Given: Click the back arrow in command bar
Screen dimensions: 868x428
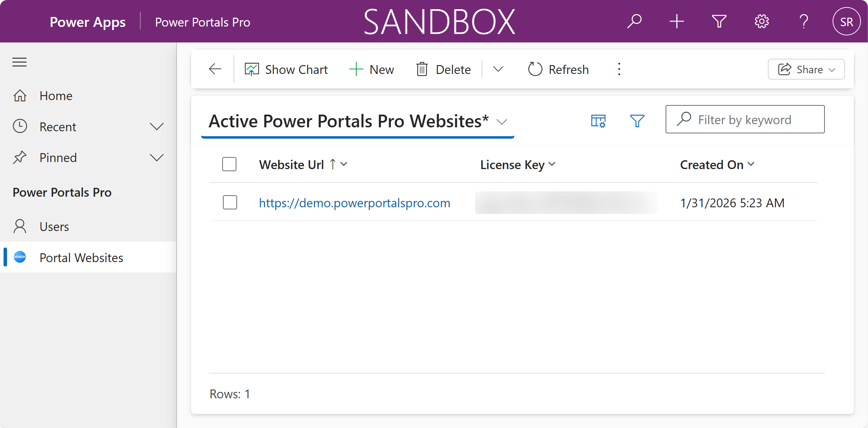Looking at the screenshot, I should [215, 69].
